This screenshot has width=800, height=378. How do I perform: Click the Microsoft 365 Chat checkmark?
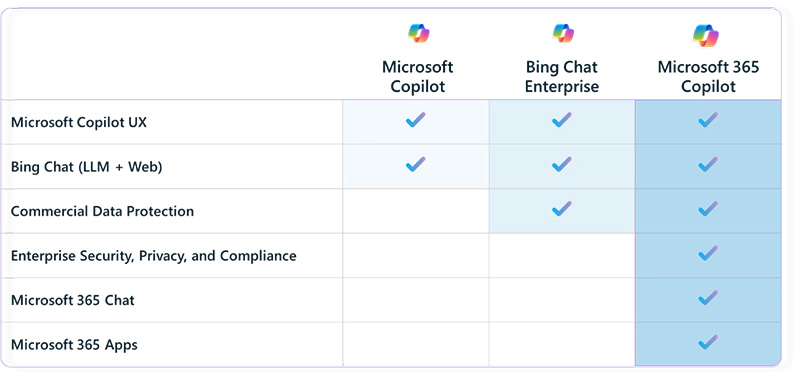pos(708,298)
